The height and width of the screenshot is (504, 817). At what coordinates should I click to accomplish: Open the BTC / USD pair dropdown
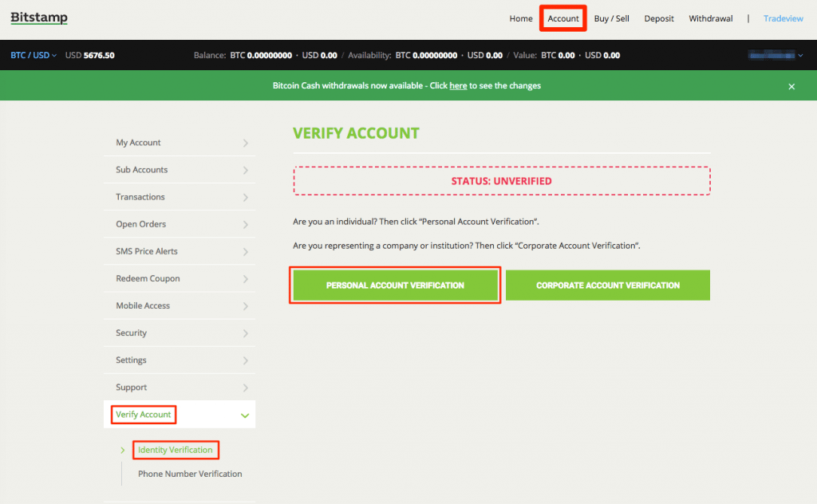(33, 56)
